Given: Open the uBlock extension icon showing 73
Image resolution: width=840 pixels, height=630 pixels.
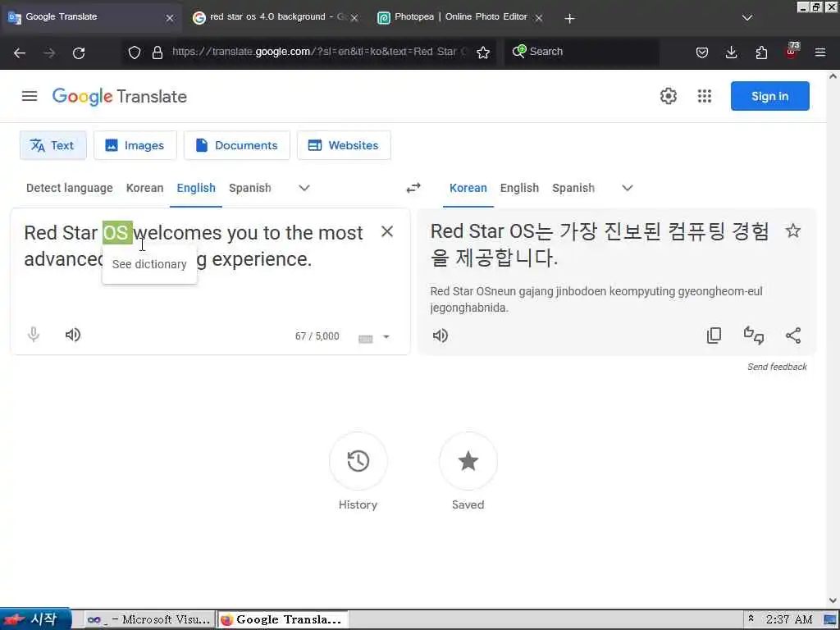Looking at the screenshot, I should click(792, 51).
